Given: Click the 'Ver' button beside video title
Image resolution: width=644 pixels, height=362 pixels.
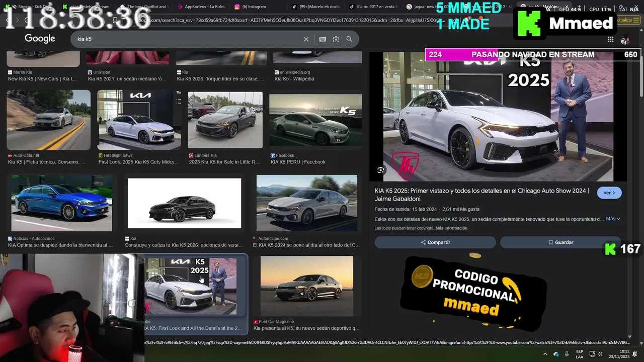Looking at the screenshot, I should pyautogui.click(x=609, y=193).
